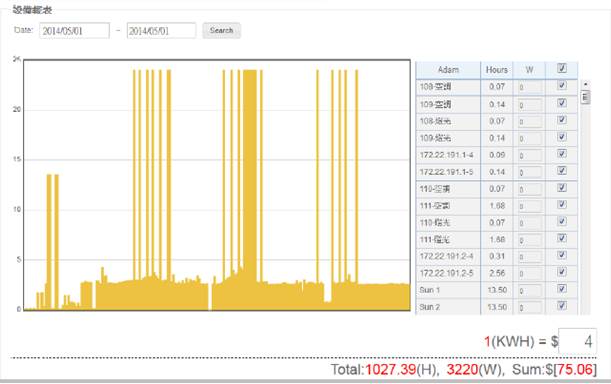
Task: Click the W input in Sun 1 row
Action: pyautogui.click(x=530, y=291)
